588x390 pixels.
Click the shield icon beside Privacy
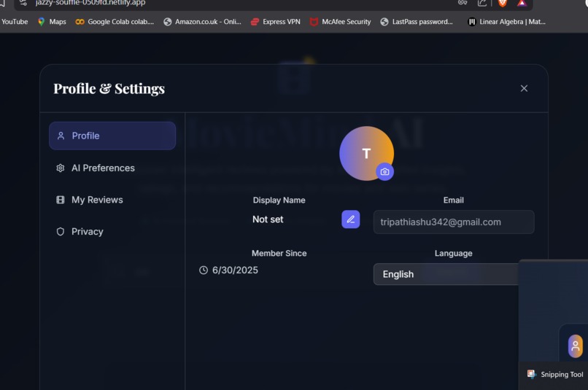coord(61,232)
